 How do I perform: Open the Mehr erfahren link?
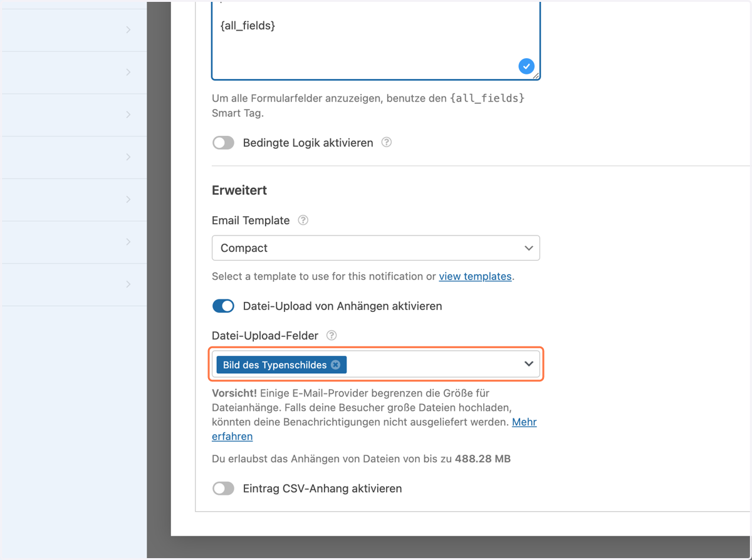tap(374, 429)
